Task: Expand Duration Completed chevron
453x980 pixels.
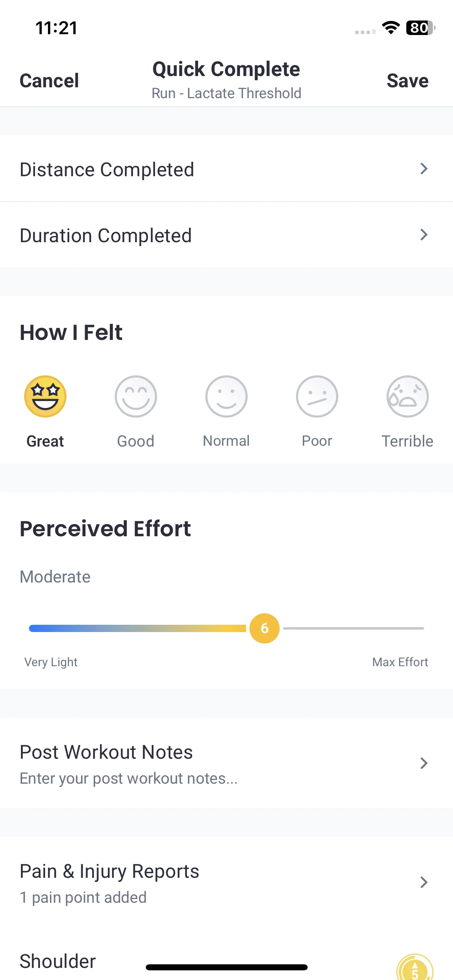Action: pyautogui.click(x=424, y=235)
